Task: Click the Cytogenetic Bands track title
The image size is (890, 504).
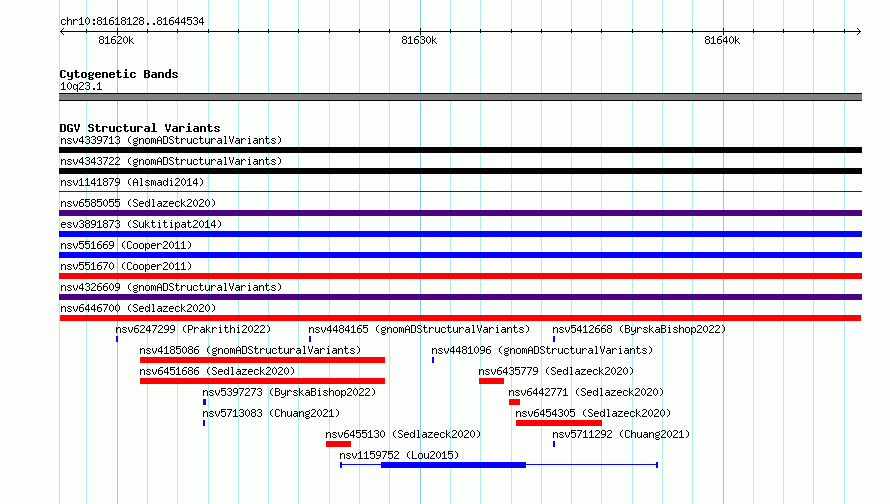Action: [x=119, y=74]
